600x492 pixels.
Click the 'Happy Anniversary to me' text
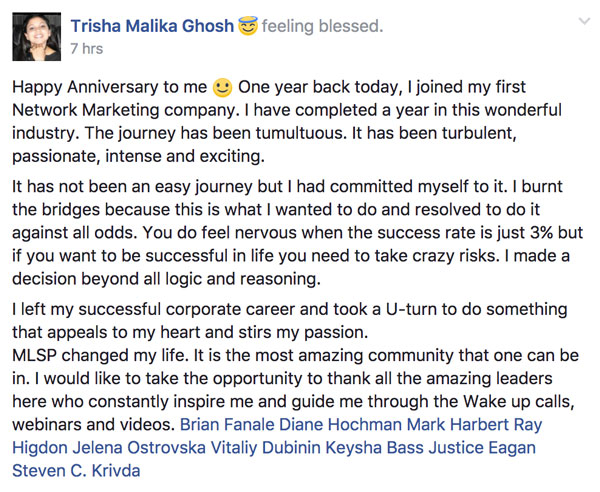coord(109,87)
